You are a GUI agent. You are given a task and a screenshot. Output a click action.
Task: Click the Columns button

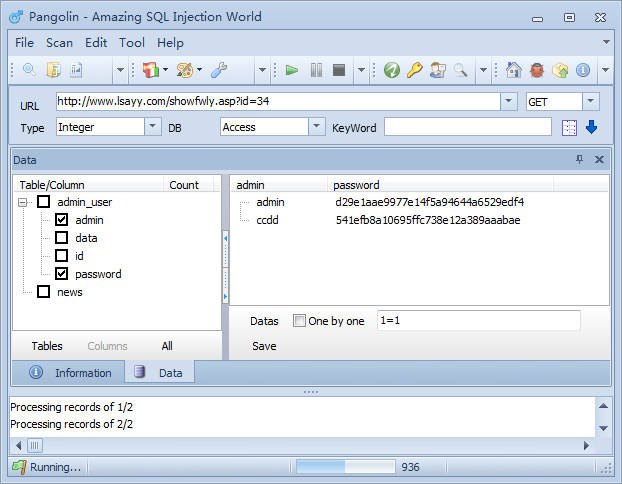coord(108,346)
